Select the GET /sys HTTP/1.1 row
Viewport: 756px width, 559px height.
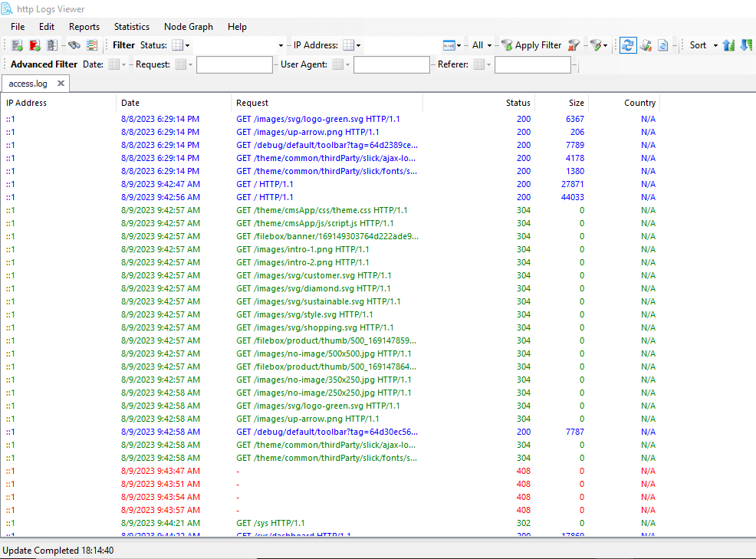330,523
